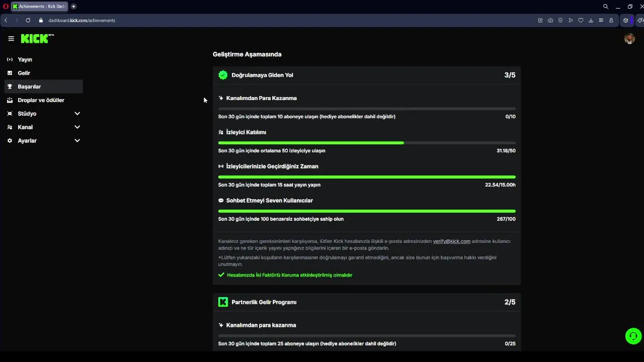Open Droplar ve ödüller in sidebar
This screenshot has height=362, width=644.
tap(41, 100)
